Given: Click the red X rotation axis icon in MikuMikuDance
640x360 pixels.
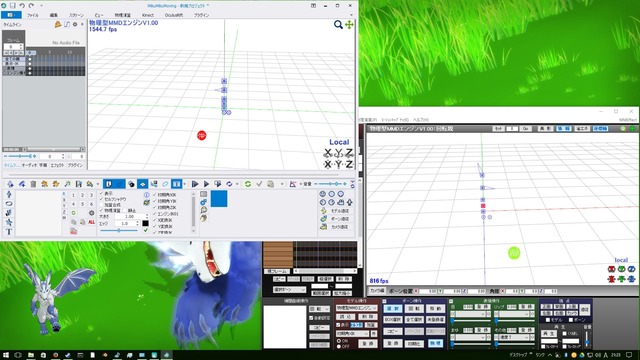Looking at the screenshot, I should (x=611, y=269).
